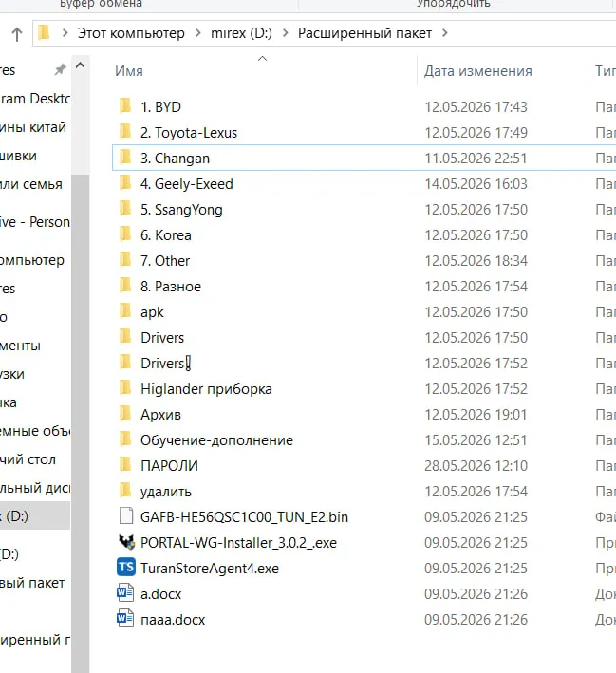Sort by Тип column header
This screenshot has height=673, width=616.
tap(606, 71)
